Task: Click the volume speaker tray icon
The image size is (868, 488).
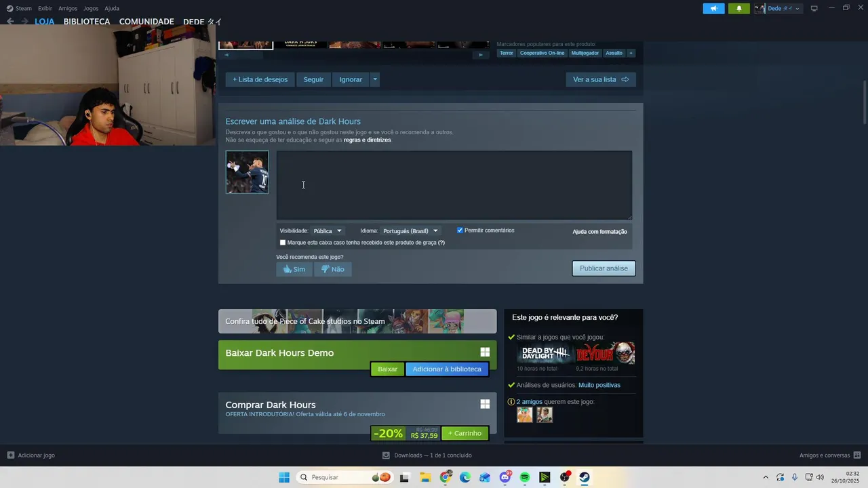Action: click(820, 477)
